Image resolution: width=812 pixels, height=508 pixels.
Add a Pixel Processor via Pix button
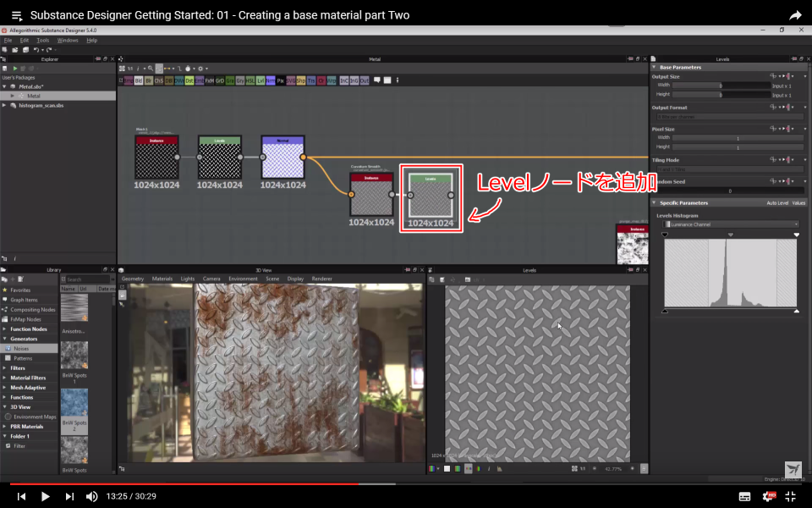[281, 80]
